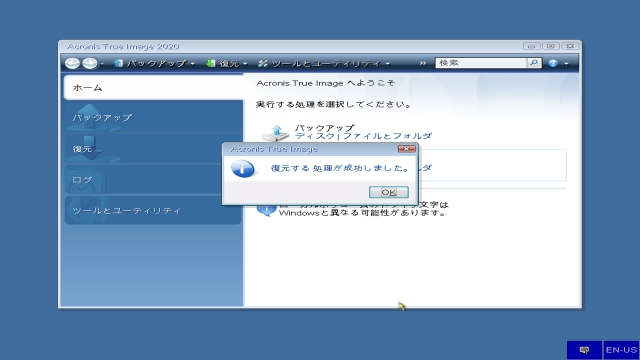The width and height of the screenshot is (640, 360).
Task: Open help with the question mark icon
Action: [553, 63]
